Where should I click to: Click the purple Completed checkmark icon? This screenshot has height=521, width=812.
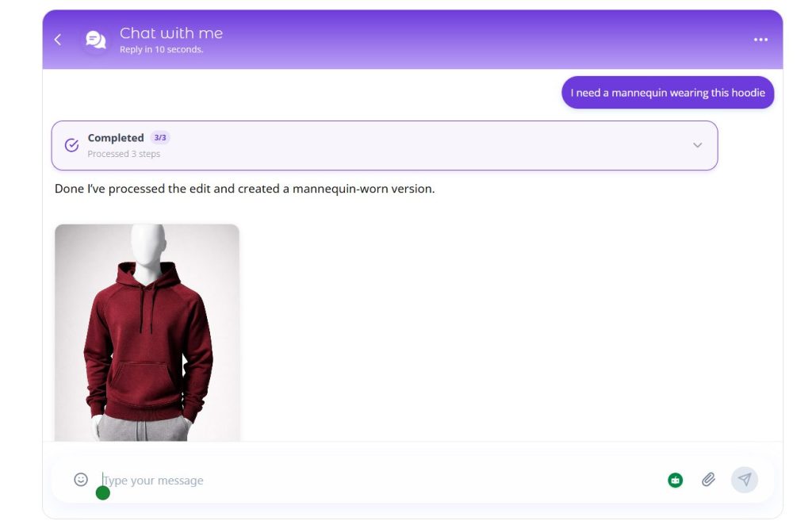pyautogui.click(x=71, y=145)
